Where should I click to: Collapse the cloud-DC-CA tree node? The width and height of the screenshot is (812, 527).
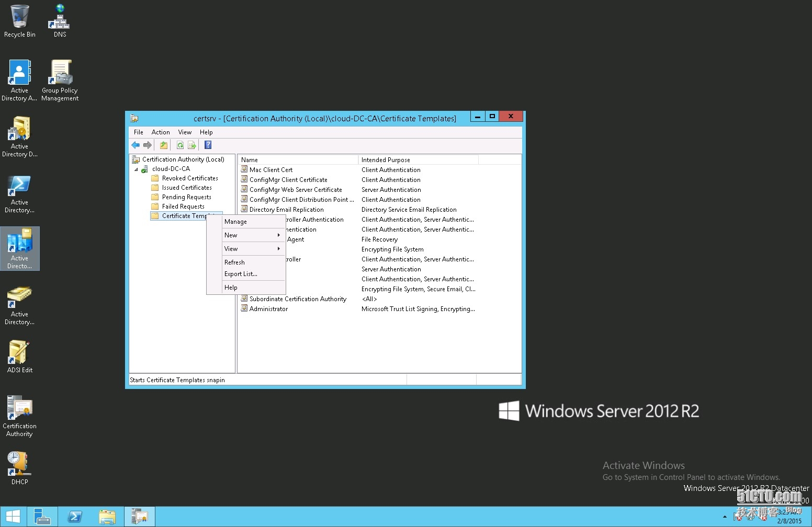136,169
